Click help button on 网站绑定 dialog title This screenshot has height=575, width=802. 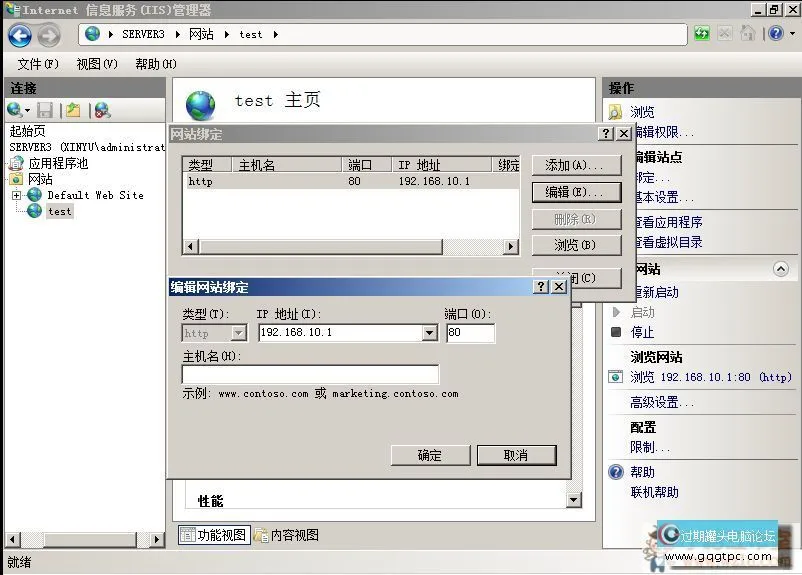pos(606,134)
